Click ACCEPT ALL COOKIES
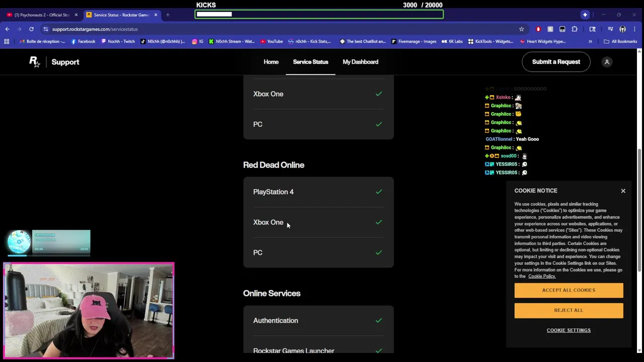The height and width of the screenshot is (362, 644). [569, 290]
